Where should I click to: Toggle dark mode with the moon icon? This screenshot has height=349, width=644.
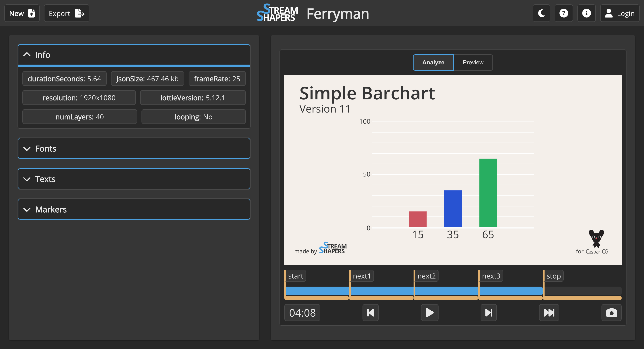541,13
